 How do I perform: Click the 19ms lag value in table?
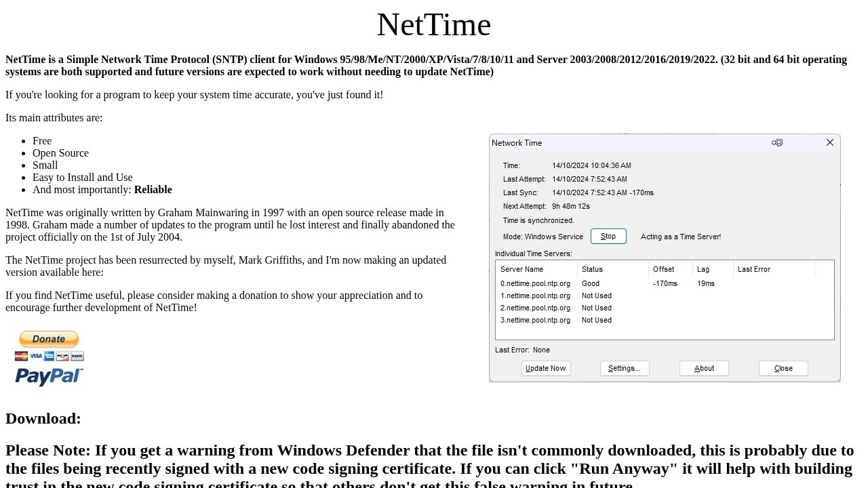pos(706,283)
